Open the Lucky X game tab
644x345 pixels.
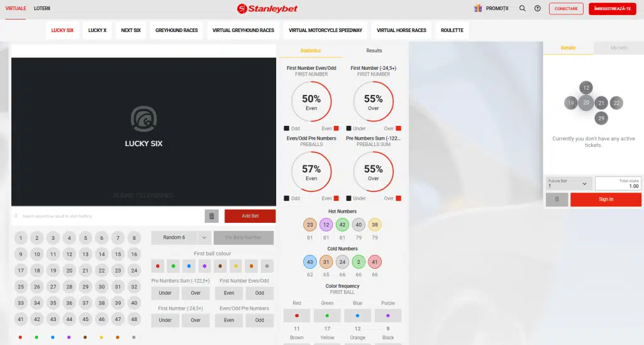click(x=97, y=30)
